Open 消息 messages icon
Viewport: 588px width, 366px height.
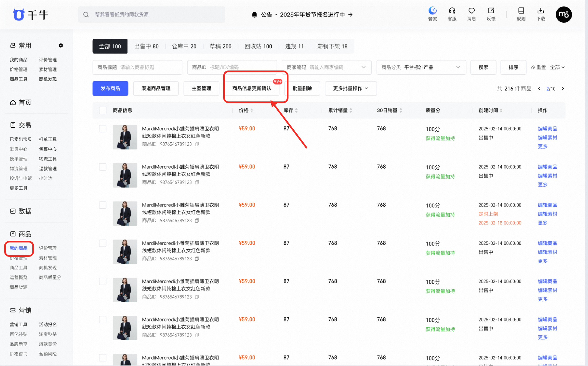pyautogui.click(x=472, y=11)
